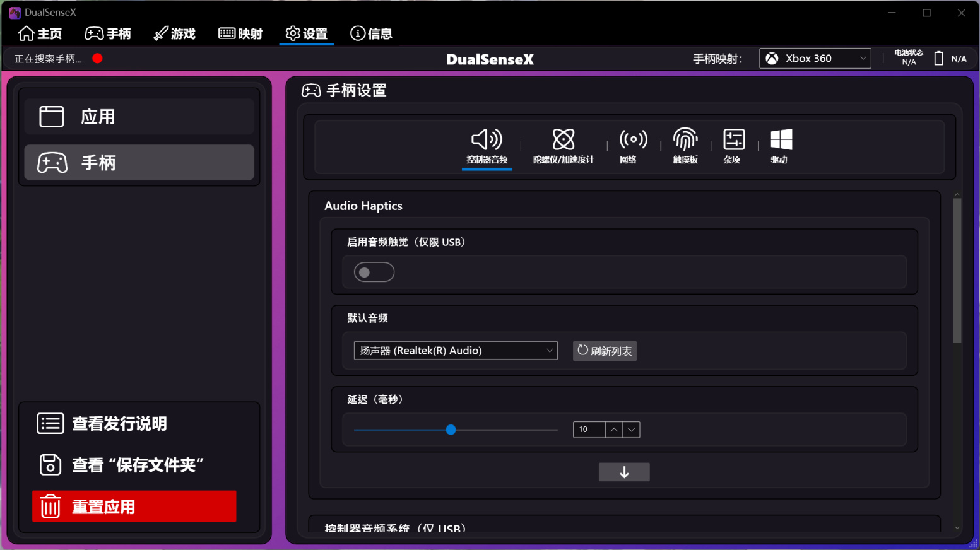
Task: Increase delay with the up arrow
Action: click(614, 430)
